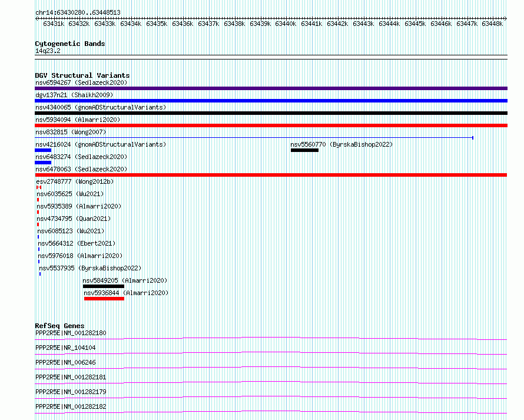
Task: Open nsv4216024 (gnomADStructuralVariants) label
Action: pyautogui.click(x=101, y=144)
